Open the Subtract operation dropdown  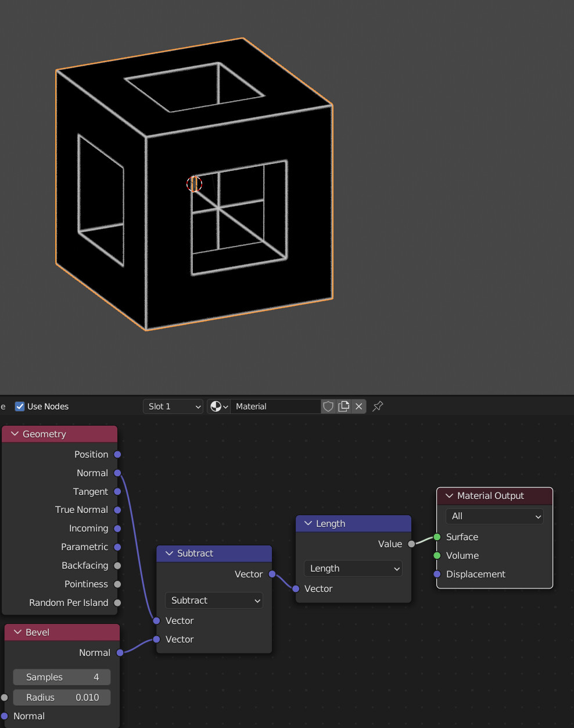point(214,600)
